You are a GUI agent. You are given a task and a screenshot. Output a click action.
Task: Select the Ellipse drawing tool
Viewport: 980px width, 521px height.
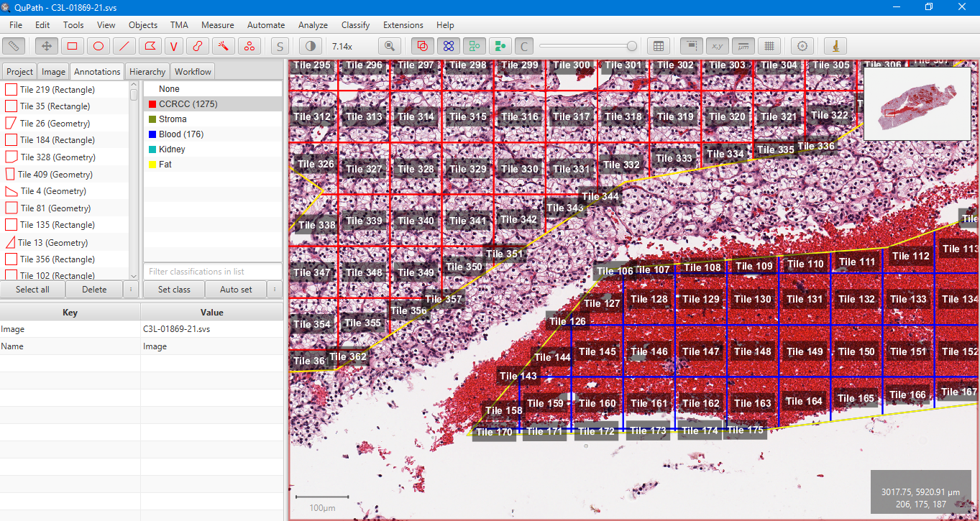[98, 45]
